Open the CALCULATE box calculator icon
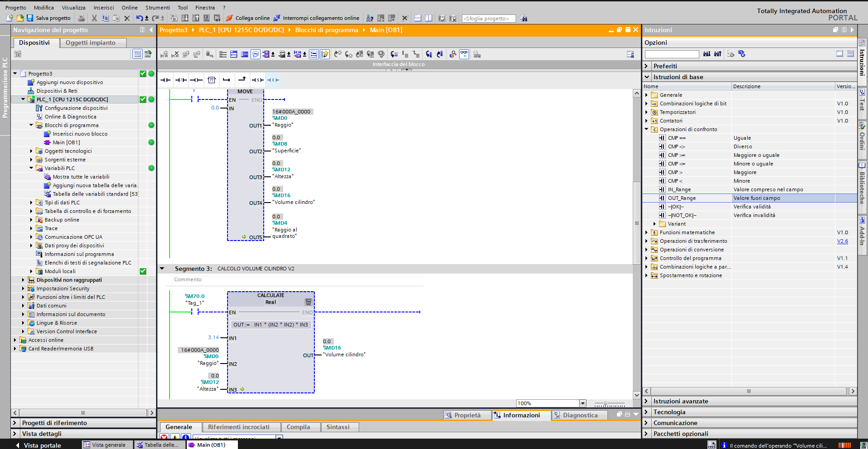This screenshot has height=449, width=868. [308, 302]
